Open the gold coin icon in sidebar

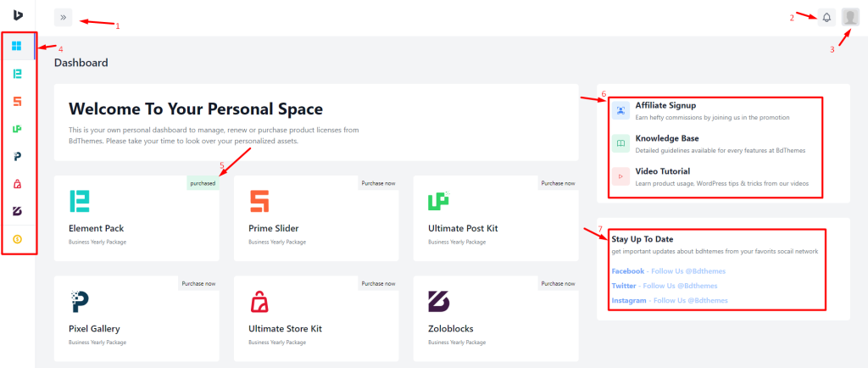click(x=17, y=239)
